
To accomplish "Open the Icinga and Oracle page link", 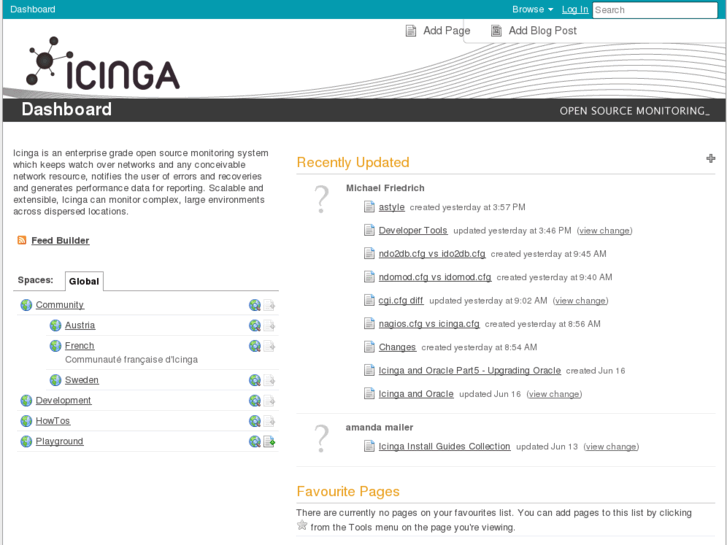I will click(x=416, y=394).
